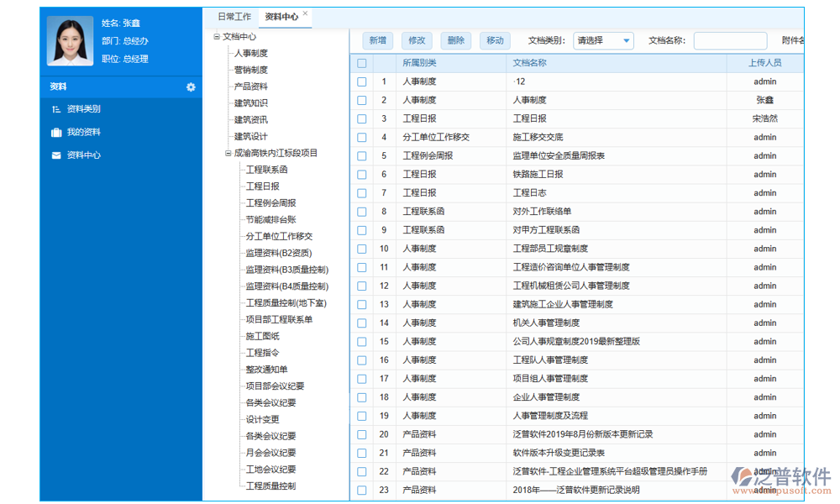
Task: Open settings via the gear icon beside 资料
Action: point(192,87)
